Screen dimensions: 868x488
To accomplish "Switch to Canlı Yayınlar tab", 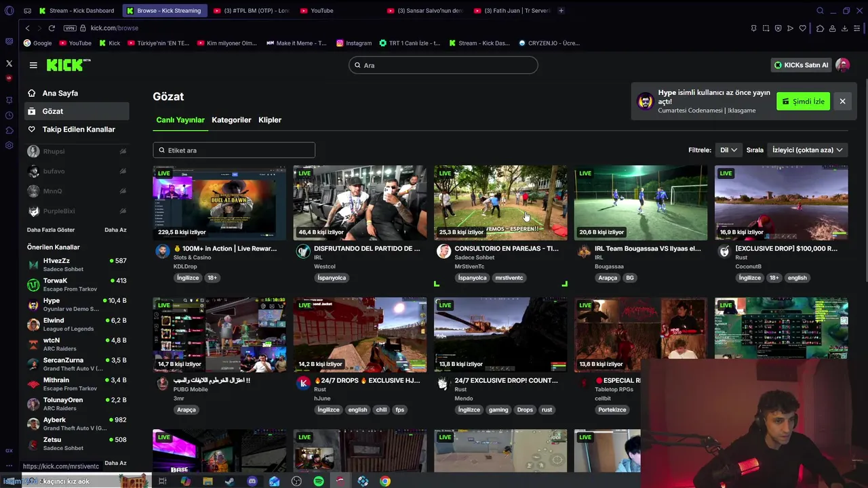I will [x=180, y=120].
